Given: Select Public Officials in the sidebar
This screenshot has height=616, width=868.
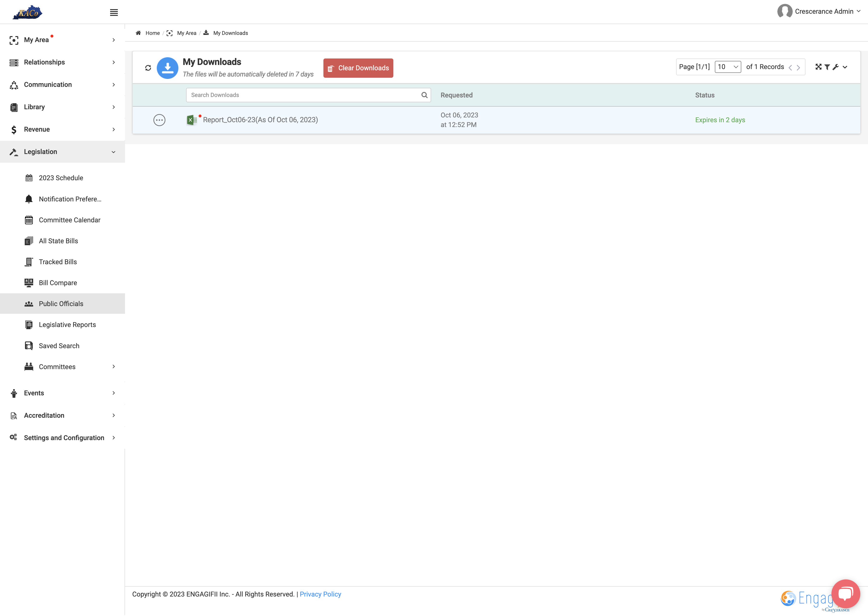Looking at the screenshot, I should pyautogui.click(x=63, y=303).
